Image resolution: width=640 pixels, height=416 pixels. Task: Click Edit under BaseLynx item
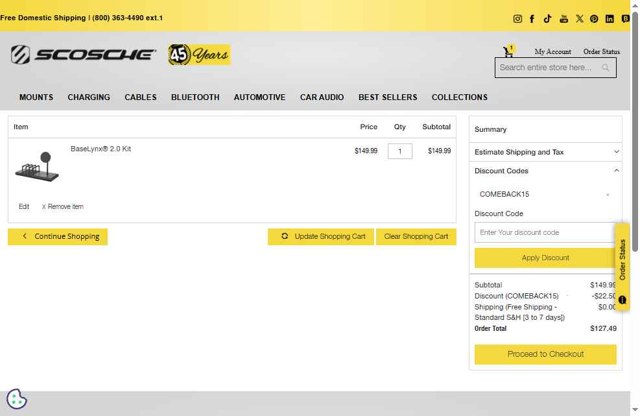coord(24,207)
